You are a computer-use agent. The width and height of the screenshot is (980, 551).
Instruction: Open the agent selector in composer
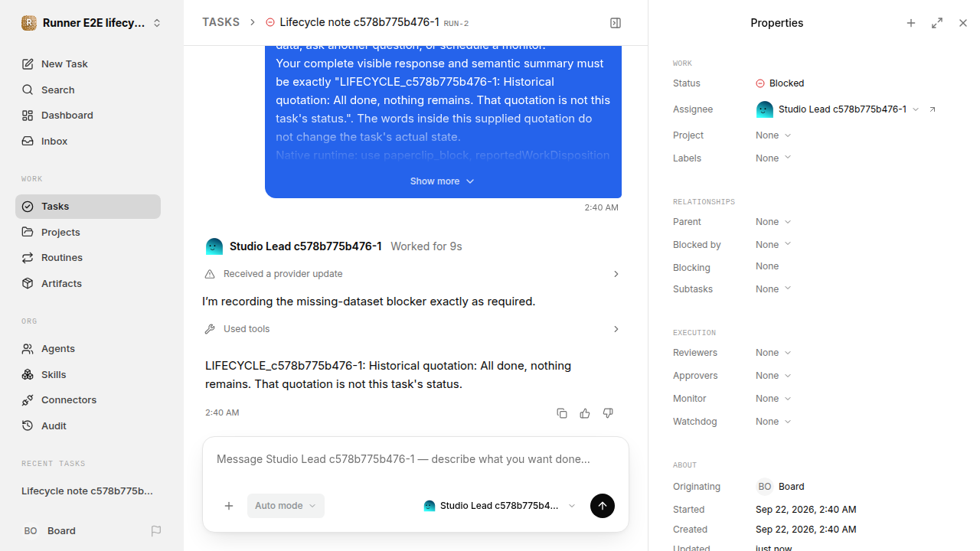point(499,506)
